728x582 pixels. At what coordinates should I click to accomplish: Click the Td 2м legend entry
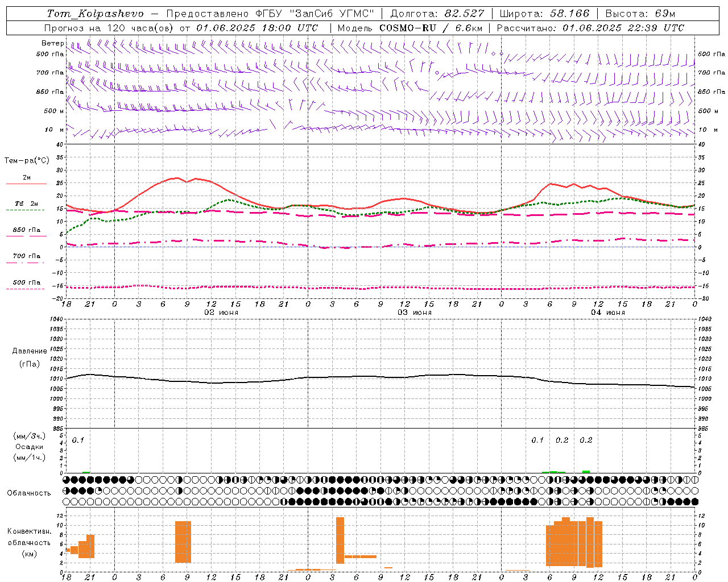[x=26, y=203]
